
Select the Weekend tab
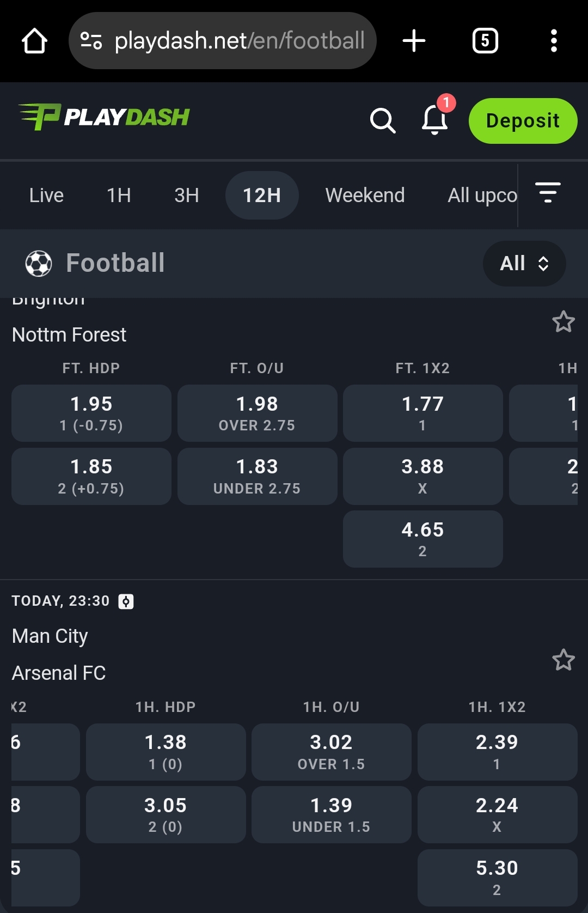365,196
